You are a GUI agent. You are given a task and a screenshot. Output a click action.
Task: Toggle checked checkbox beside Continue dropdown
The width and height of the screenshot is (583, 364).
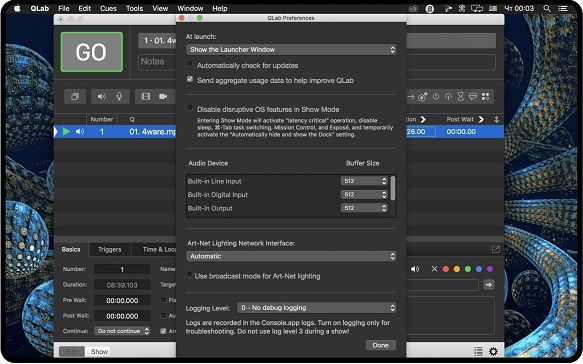163,331
